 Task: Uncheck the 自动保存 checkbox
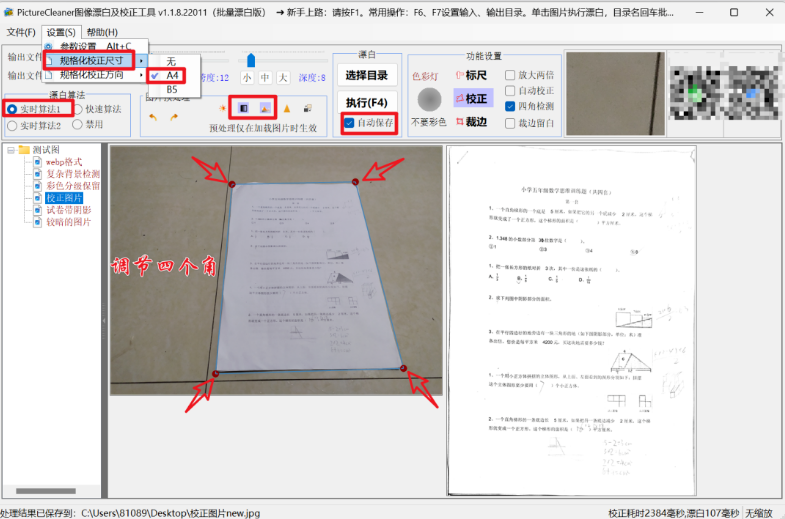(x=349, y=123)
